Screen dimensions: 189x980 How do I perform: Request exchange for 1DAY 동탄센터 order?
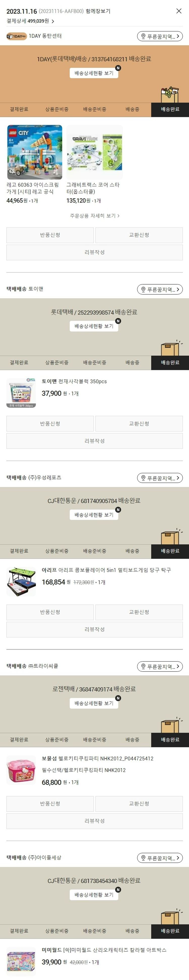139,235
